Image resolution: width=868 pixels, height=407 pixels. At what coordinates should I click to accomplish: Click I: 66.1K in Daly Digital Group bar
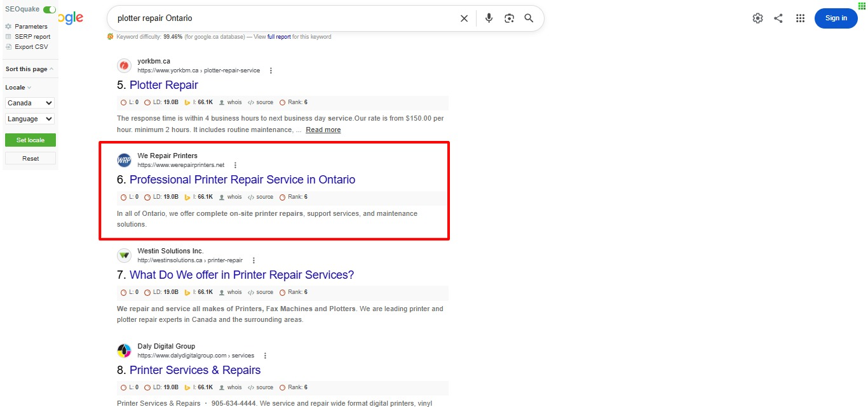(199, 387)
